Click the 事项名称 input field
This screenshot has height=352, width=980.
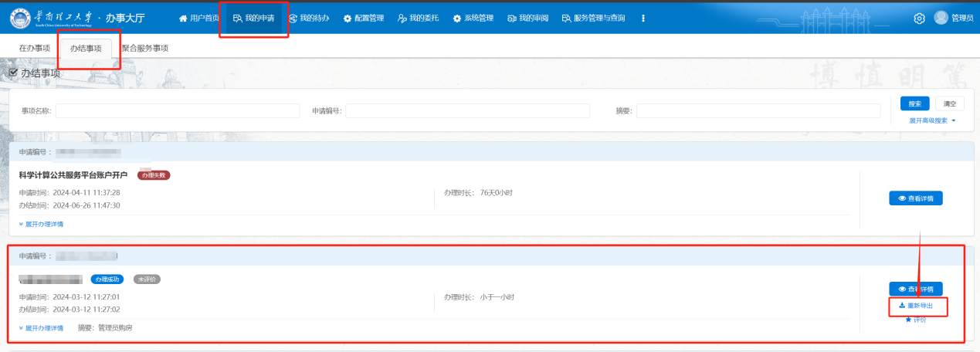178,111
